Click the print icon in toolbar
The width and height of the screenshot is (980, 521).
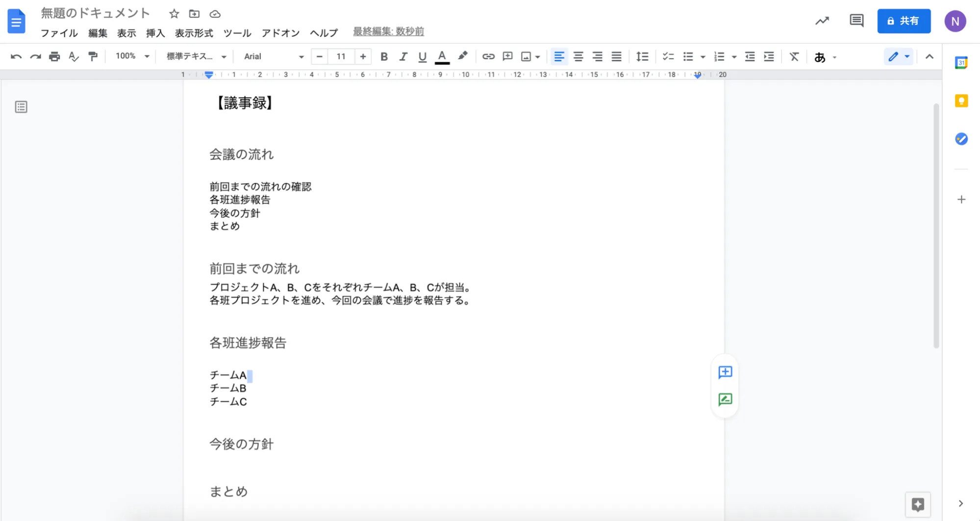click(54, 57)
